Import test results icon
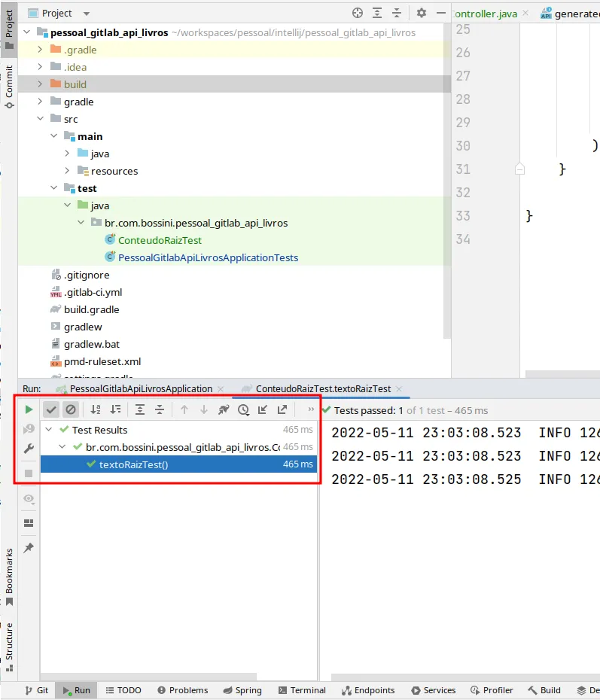 pyautogui.click(x=263, y=409)
